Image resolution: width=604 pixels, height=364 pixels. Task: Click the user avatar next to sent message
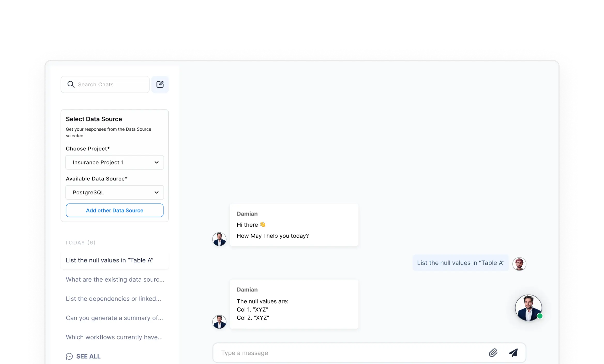pyautogui.click(x=519, y=264)
